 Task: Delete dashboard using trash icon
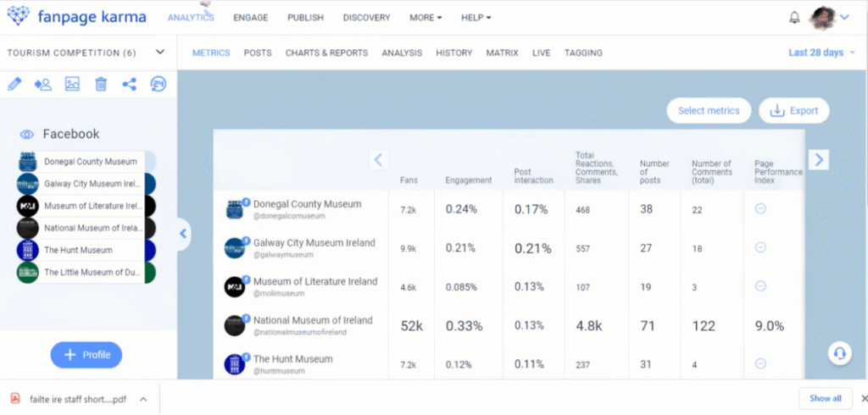[x=101, y=84]
